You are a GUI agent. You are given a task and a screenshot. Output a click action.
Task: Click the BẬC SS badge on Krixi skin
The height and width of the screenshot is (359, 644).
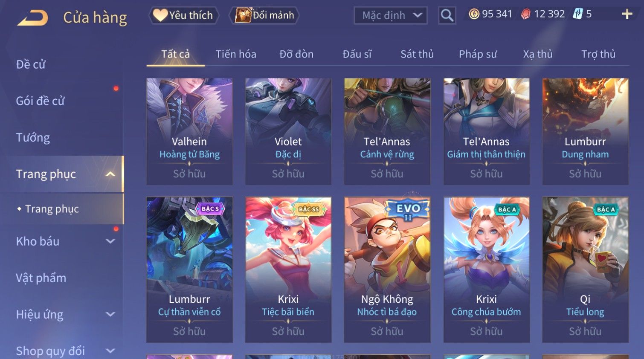point(309,209)
